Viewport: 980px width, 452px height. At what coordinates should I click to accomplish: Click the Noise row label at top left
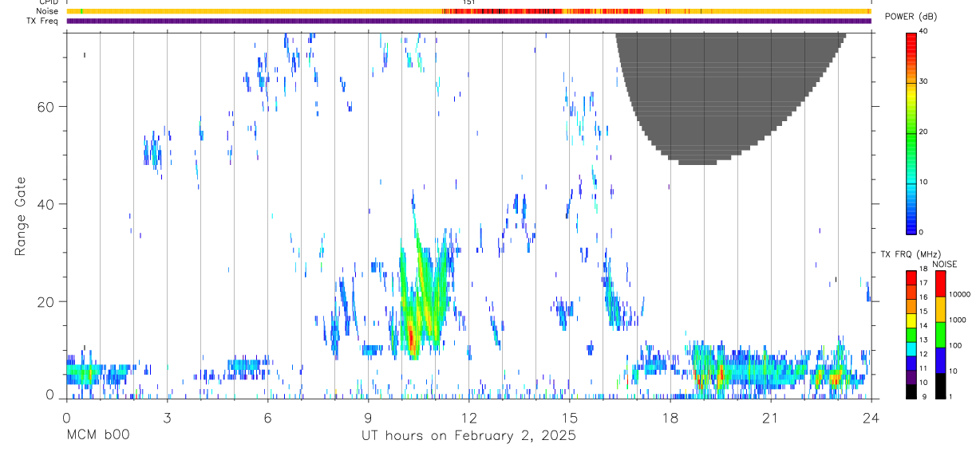coord(47,11)
